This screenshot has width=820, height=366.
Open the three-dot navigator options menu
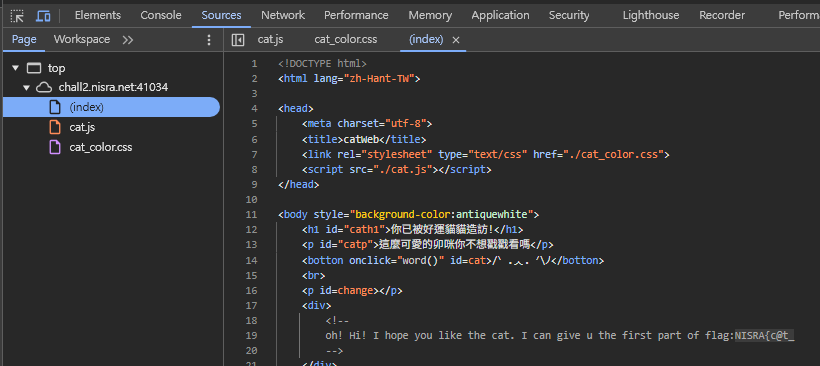point(209,40)
